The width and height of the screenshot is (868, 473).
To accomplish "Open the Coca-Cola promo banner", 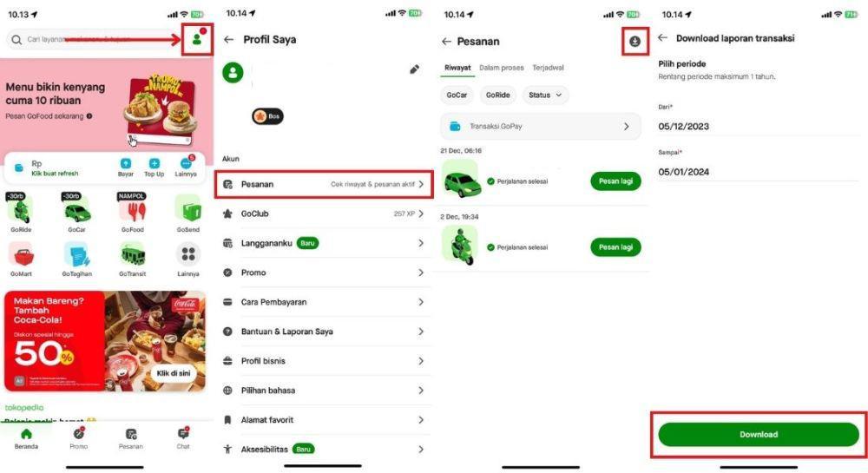I will (105, 341).
